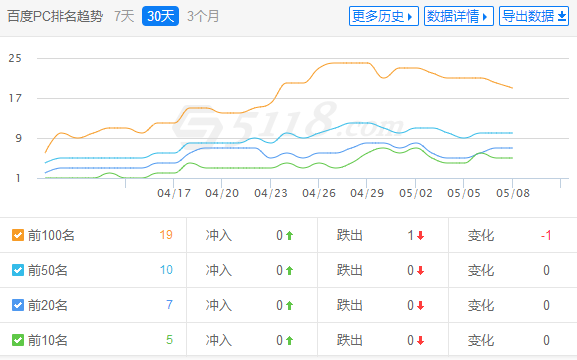Screen dimensions: 577x360
Task: Switch to the 7天 tab
Action: [124, 16]
